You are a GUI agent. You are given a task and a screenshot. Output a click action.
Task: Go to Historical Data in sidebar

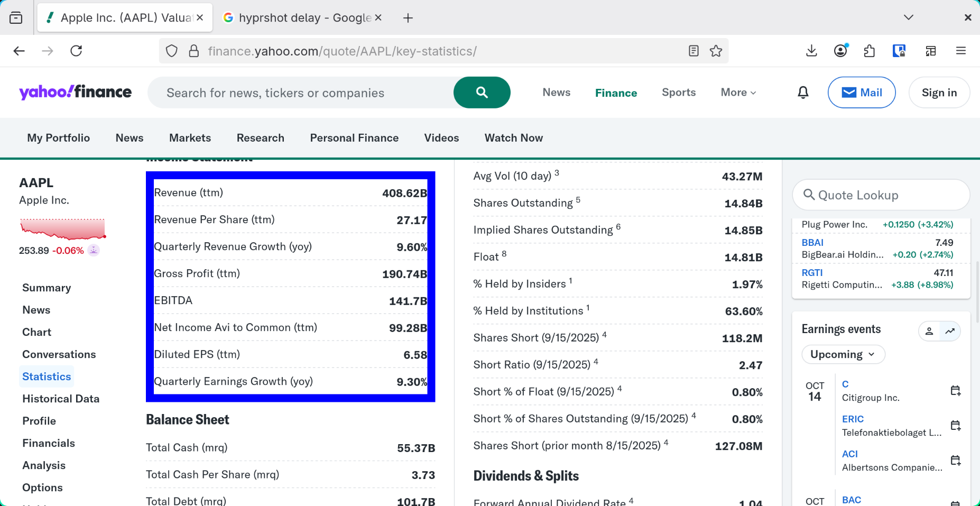pyautogui.click(x=61, y=399)
